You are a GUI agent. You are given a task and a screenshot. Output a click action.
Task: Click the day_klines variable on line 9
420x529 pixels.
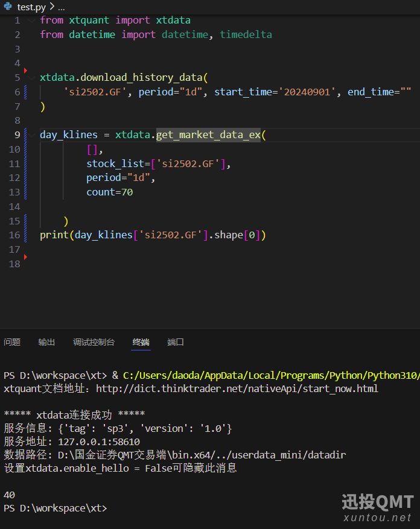coord(69,135)
